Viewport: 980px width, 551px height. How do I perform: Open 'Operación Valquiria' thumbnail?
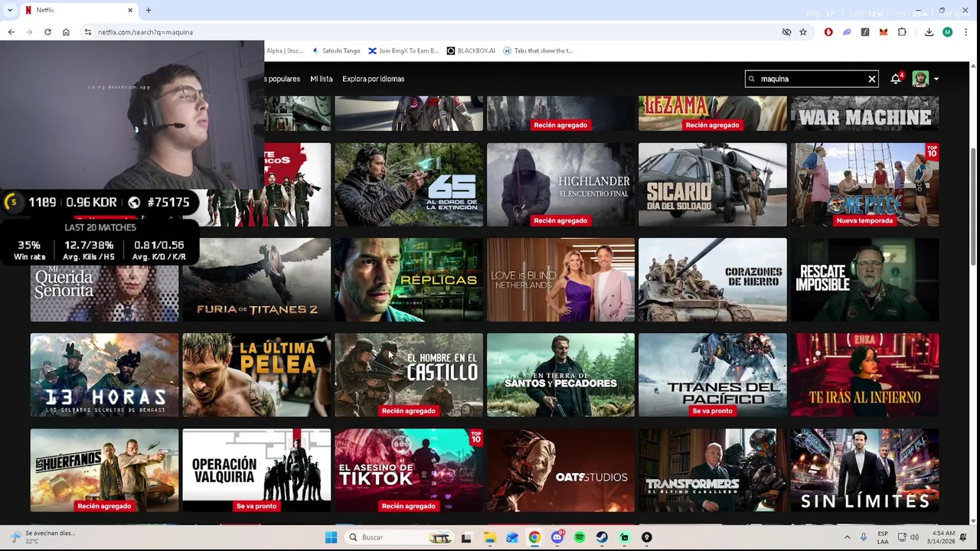tap(256, 470)
